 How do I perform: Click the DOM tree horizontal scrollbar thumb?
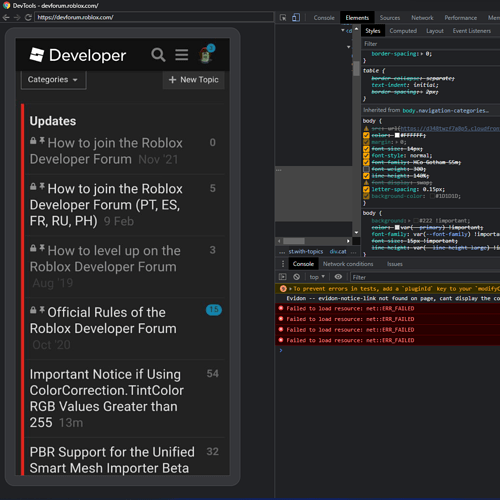point(294,241)
